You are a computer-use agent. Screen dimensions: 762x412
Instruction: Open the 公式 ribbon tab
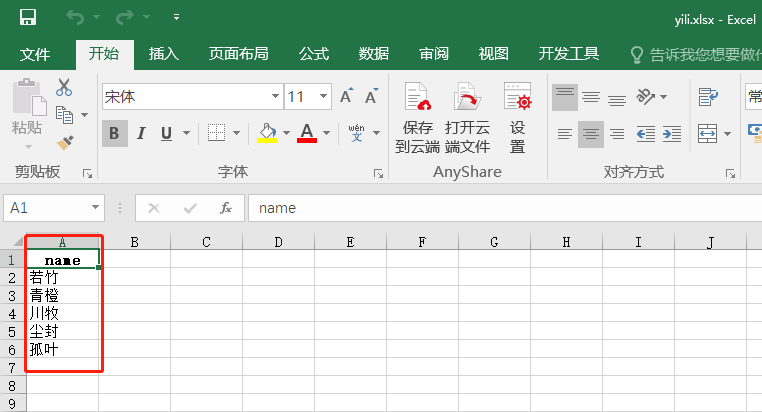(314, 54)
